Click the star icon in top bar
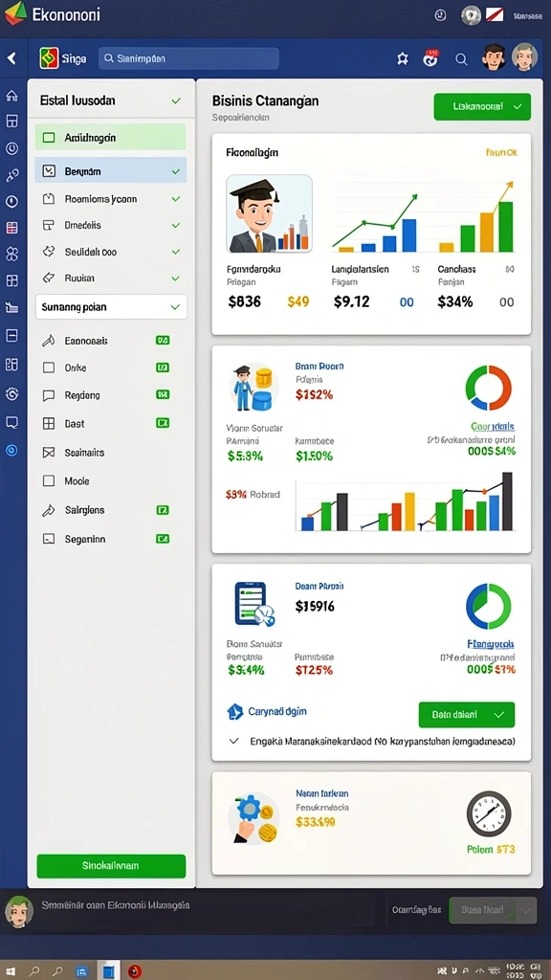Screen dimensions: 551x980 [x=403, y=58]
